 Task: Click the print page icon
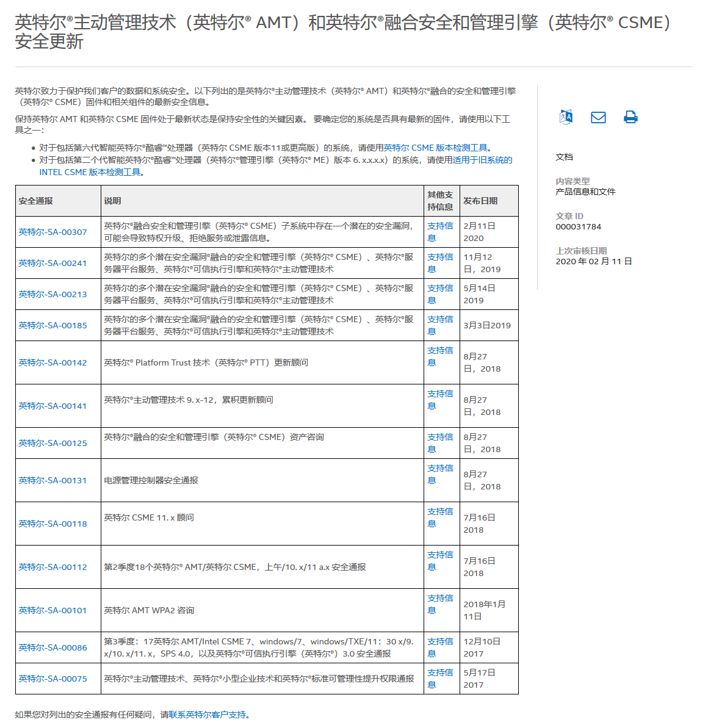point(630,117)
